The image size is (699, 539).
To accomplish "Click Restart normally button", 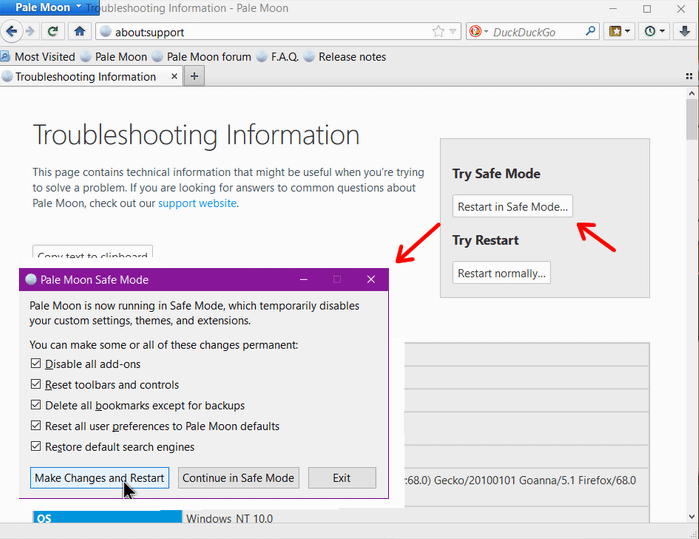I will [x=502, y=273].
